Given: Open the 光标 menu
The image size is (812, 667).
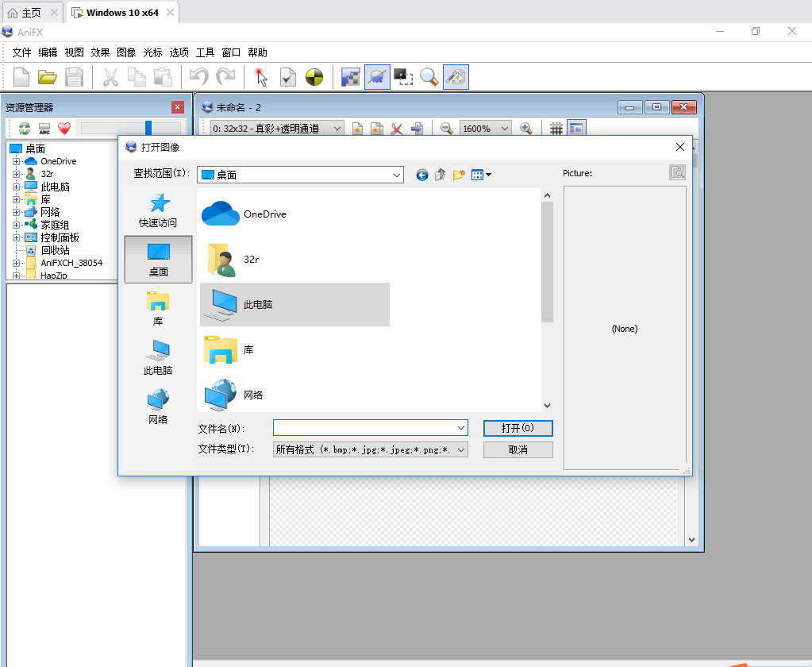Looking at the screenshot, I should pyautogui.click(x=152, y=52).
